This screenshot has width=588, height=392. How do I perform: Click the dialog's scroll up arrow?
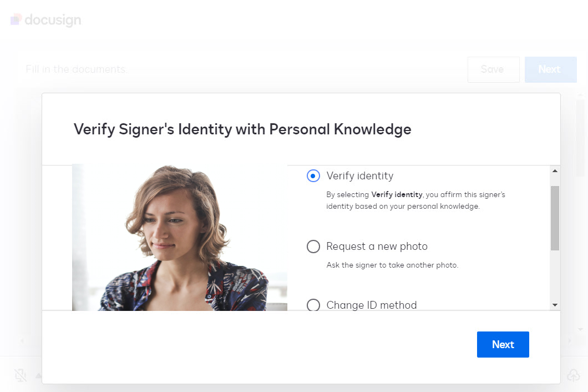tap(555, 170)
